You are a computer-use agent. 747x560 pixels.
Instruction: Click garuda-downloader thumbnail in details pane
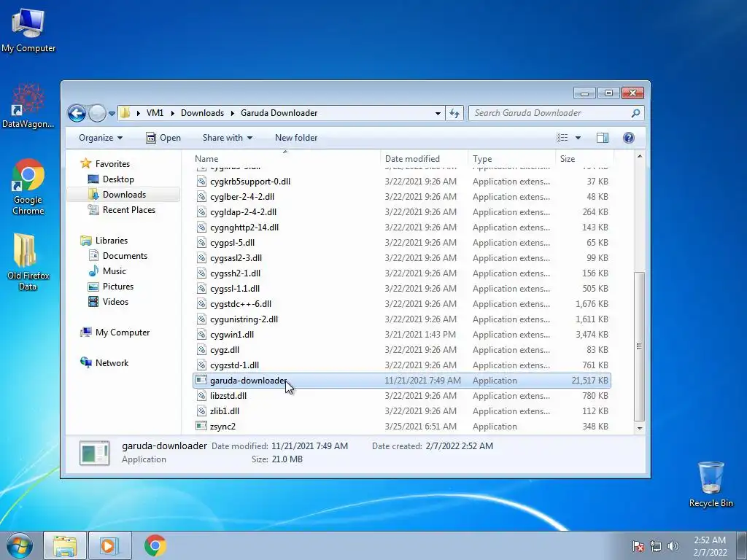(x=94, y=453)
